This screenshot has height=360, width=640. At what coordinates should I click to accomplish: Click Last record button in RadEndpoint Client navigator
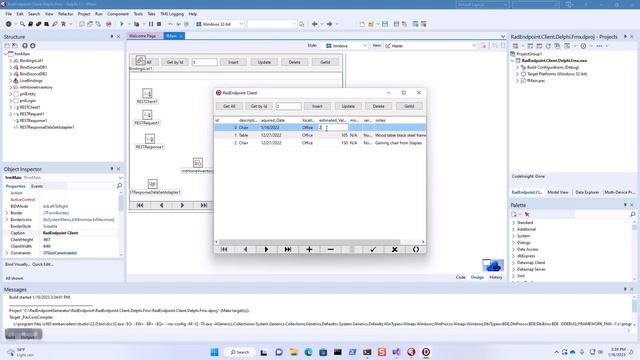288,249
